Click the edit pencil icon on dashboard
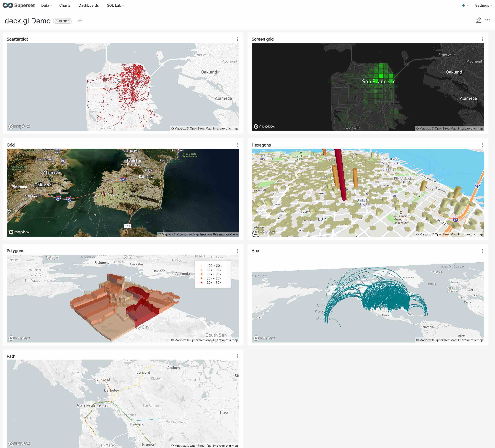 point(479,20)
